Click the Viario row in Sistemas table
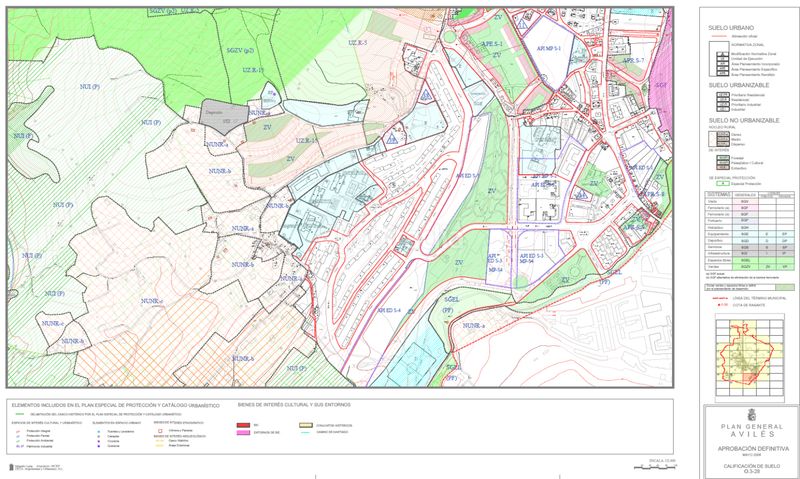The height and width of the screenshot is (479, 800). coord(749,201)
